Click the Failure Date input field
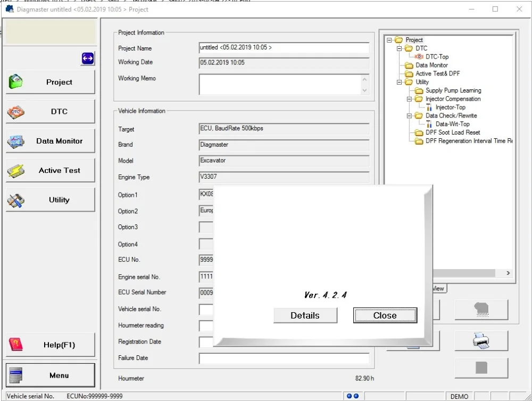The width and height of the screenshot is (532, 401). coord(284,358)
